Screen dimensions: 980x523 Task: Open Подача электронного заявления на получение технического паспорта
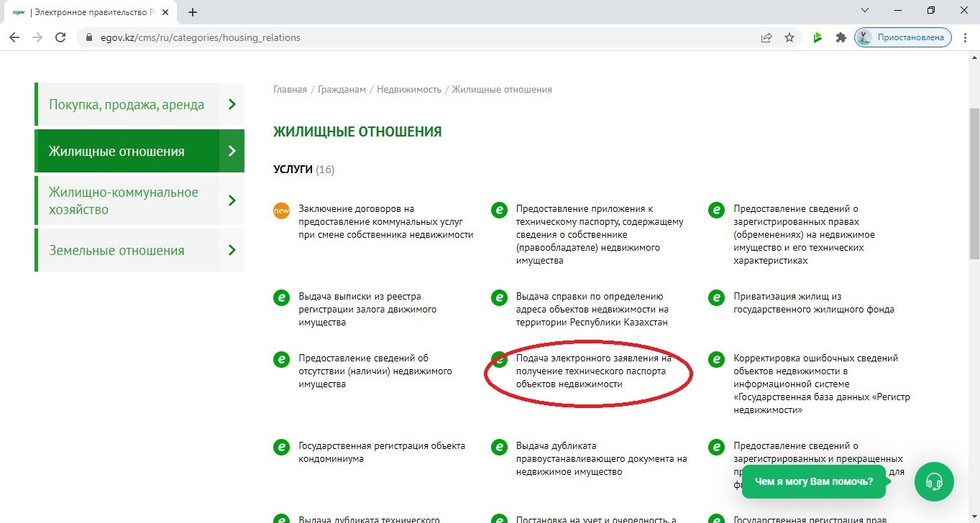pos(593,371)
